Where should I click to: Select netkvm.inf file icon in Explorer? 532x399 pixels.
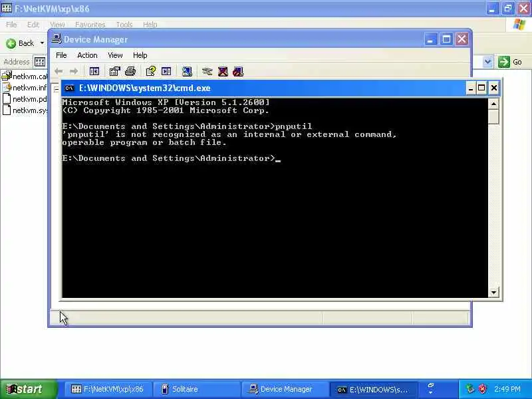pos(7,87)
